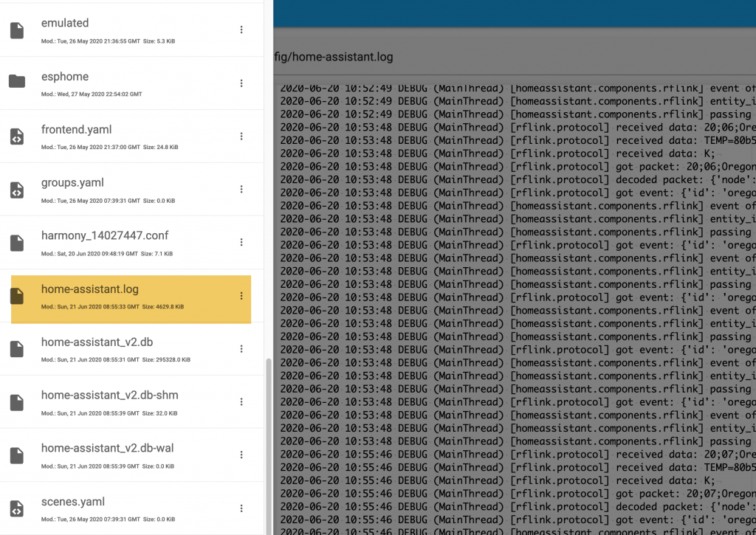Image resolution: width=756 pixels, height=535 pixels.
Task: Open options for home-assistant_v2.db
Action: [241, 349]
